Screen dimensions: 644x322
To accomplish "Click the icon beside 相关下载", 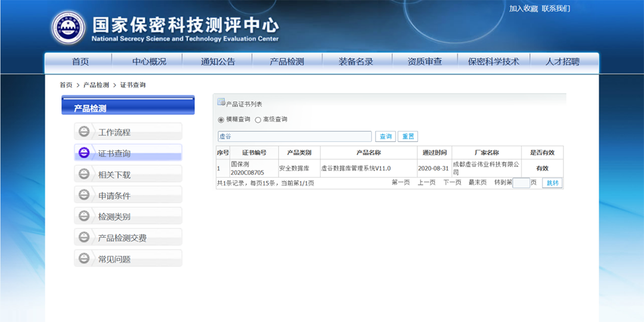I will (84, 174).
